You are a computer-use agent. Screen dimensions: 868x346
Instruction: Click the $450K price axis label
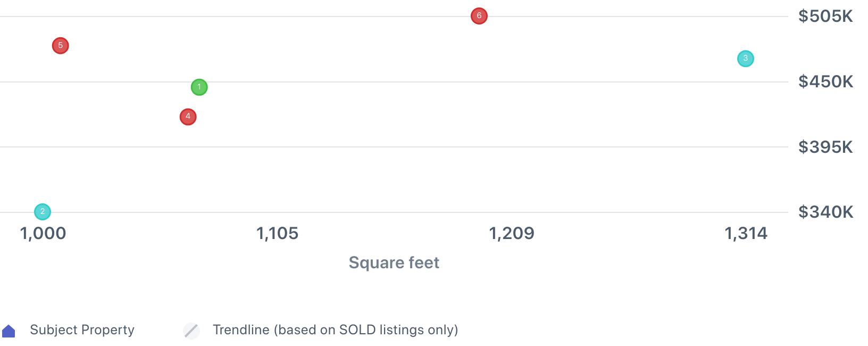825,82
